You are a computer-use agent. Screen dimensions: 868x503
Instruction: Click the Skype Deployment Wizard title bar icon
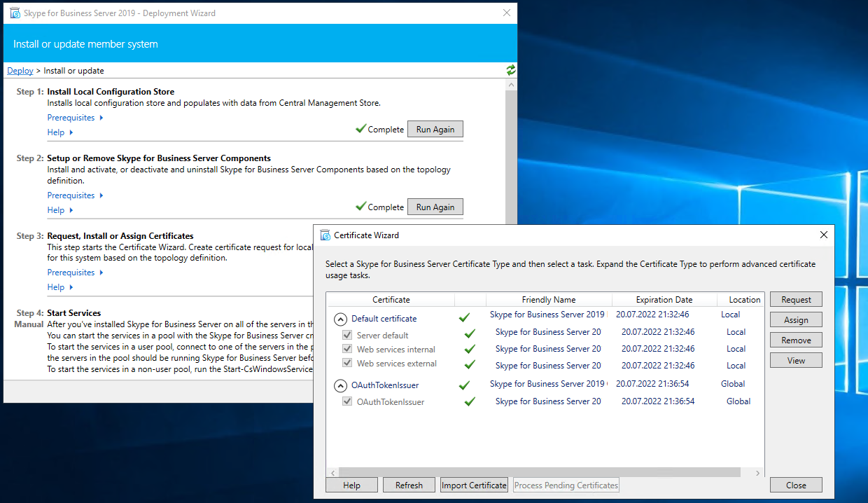pos(15,13)
